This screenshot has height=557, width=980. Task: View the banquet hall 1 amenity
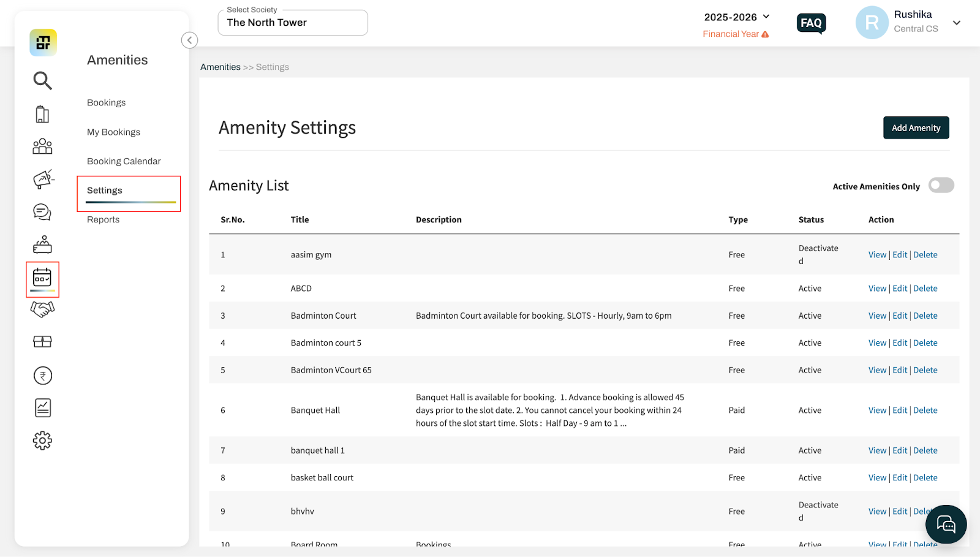877,450
